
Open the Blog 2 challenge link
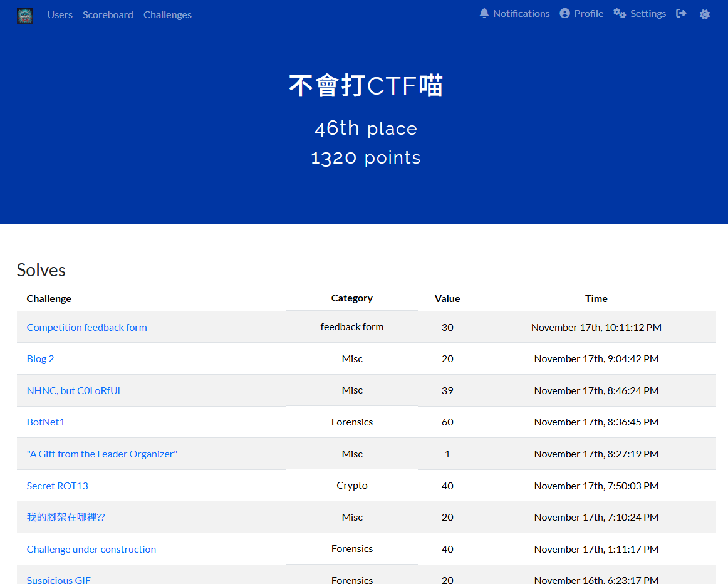point(40,359)
